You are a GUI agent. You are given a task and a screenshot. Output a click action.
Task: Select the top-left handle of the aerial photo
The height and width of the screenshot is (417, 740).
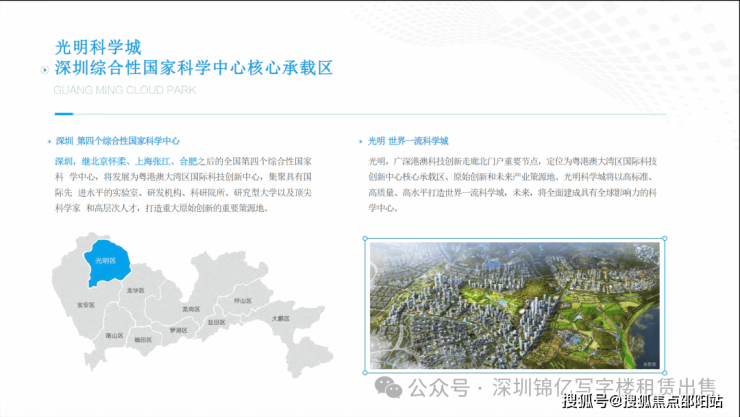pyautogui.click(x=366, y=238)
